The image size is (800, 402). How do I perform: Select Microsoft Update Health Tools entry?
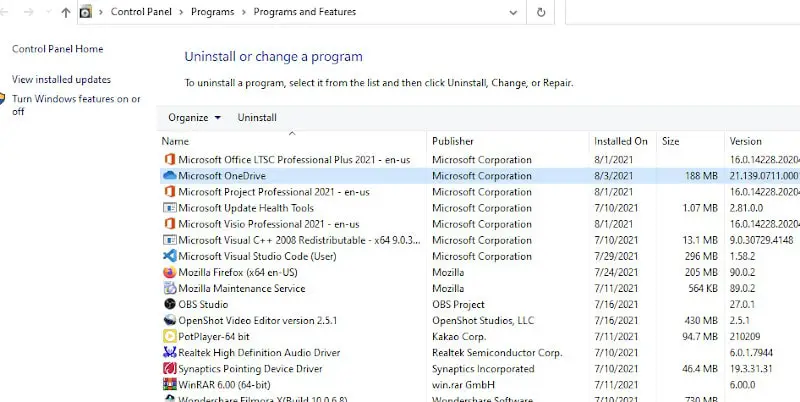[x=246, y=208]
